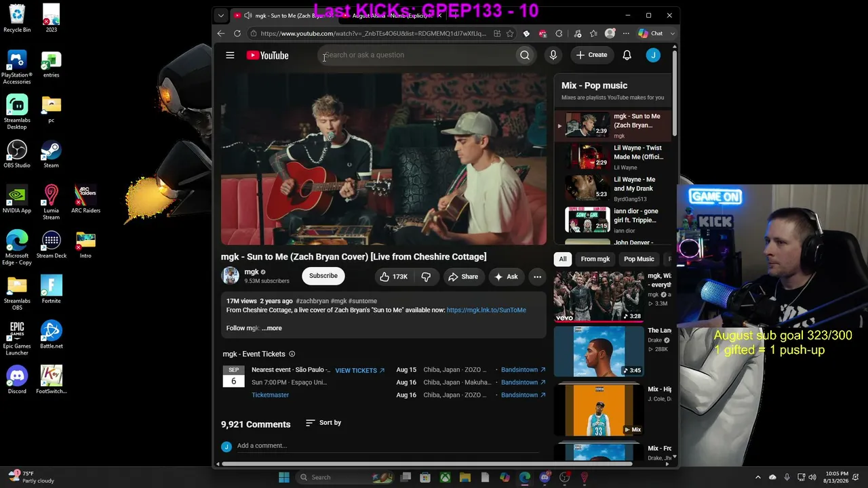The width and height of the screenshot is (868, 488).
Task: Show hidden system tray icons
Action: 758,477
